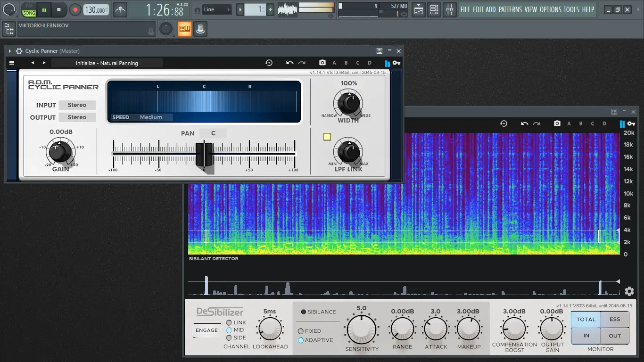
Task: Open the Line snap dropdown
Action: pyautogui.click(x=217, y=9)
